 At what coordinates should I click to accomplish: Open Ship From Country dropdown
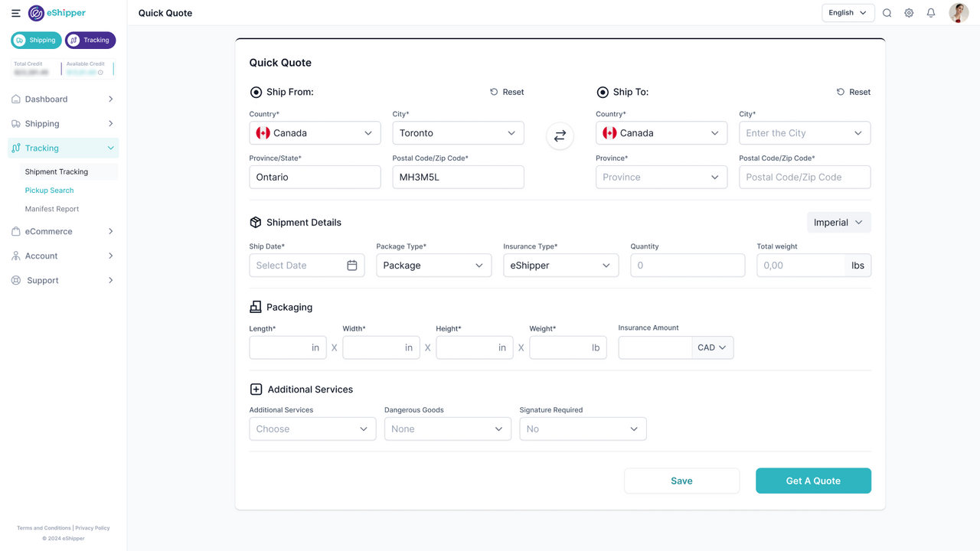pos(315,133)
